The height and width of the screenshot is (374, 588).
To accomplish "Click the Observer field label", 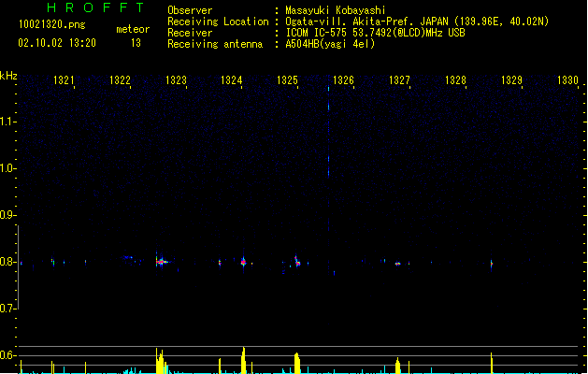I will tap(190, 10).
